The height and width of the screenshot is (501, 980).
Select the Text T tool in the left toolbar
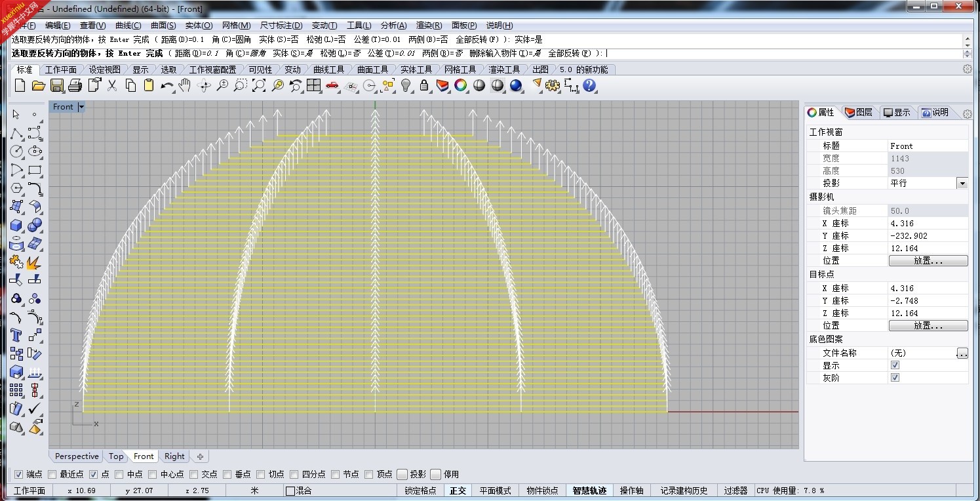point(16,336)
